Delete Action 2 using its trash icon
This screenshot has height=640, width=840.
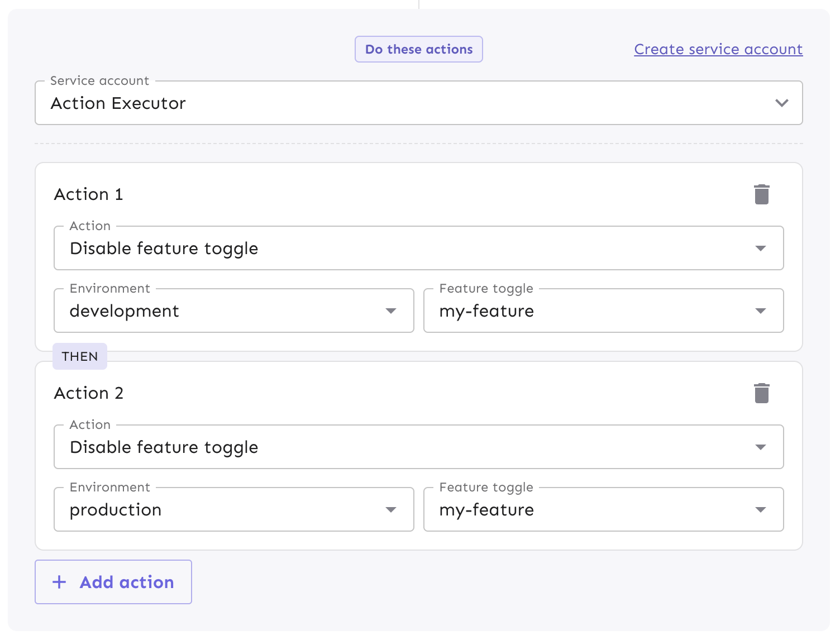pos(762,393)
